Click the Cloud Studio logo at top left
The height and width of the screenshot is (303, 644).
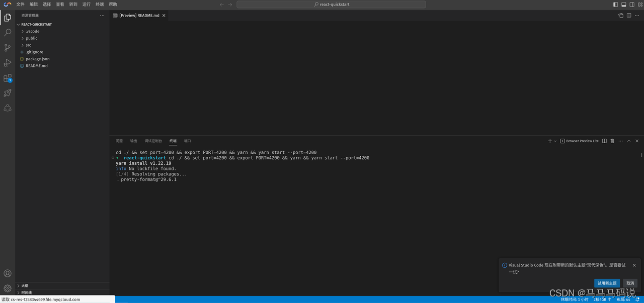[8, 5]
